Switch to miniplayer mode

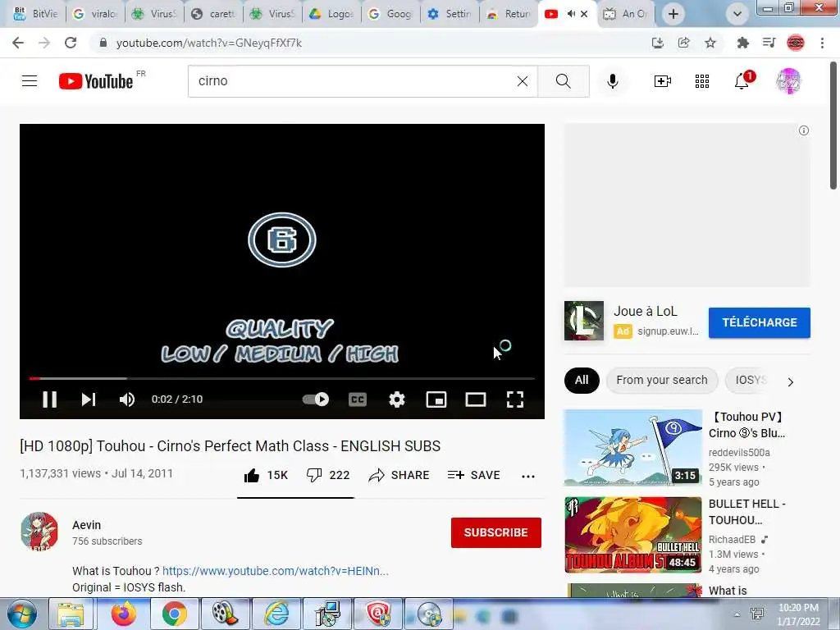(436, 399)
